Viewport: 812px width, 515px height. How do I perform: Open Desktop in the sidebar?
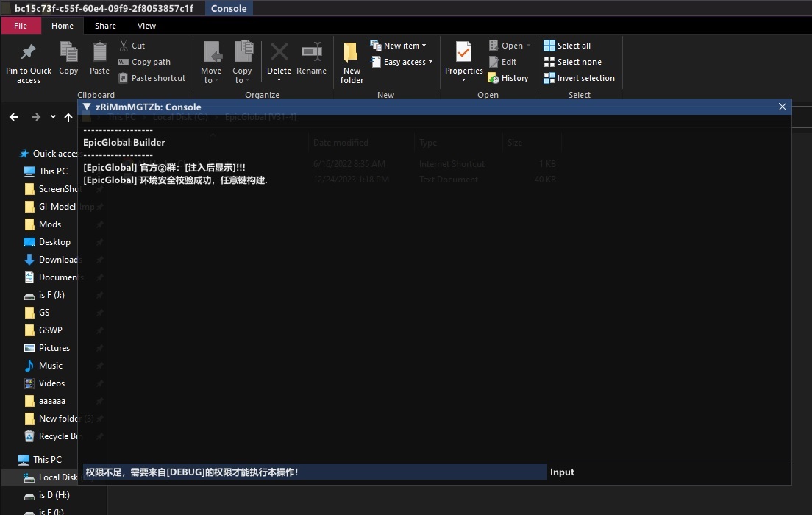[x=48, y=242]
